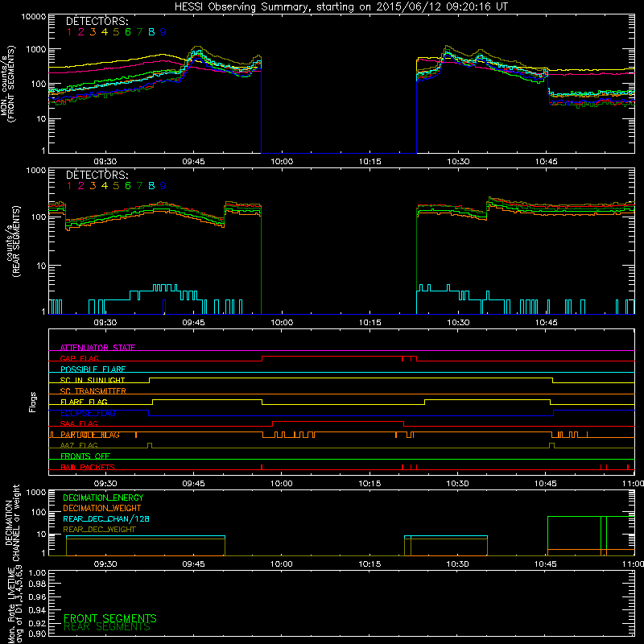The image size is (644, 644).
Task: Click the 1.00 tick on livetime axis
Action: coord(37,573)
